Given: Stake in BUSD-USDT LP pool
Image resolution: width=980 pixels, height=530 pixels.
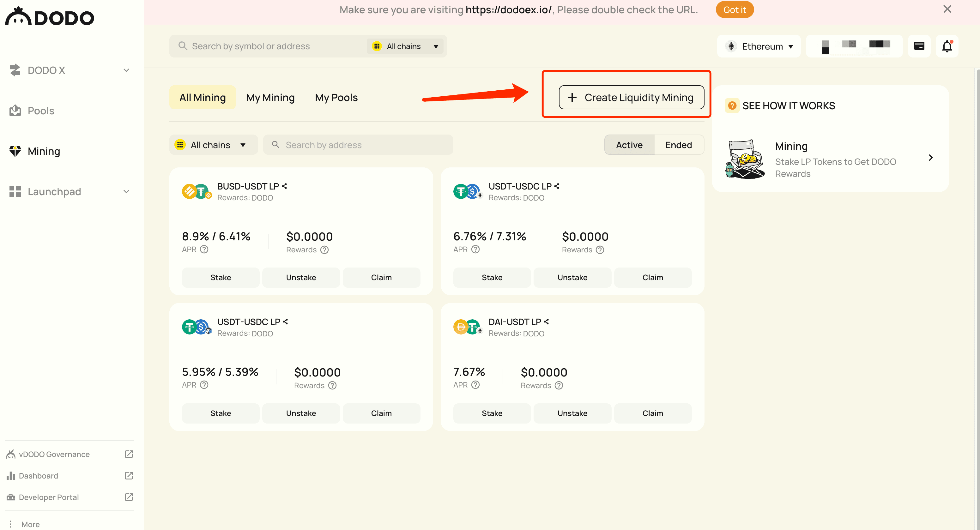Looking at the screenshot, I should click(221, 277).
